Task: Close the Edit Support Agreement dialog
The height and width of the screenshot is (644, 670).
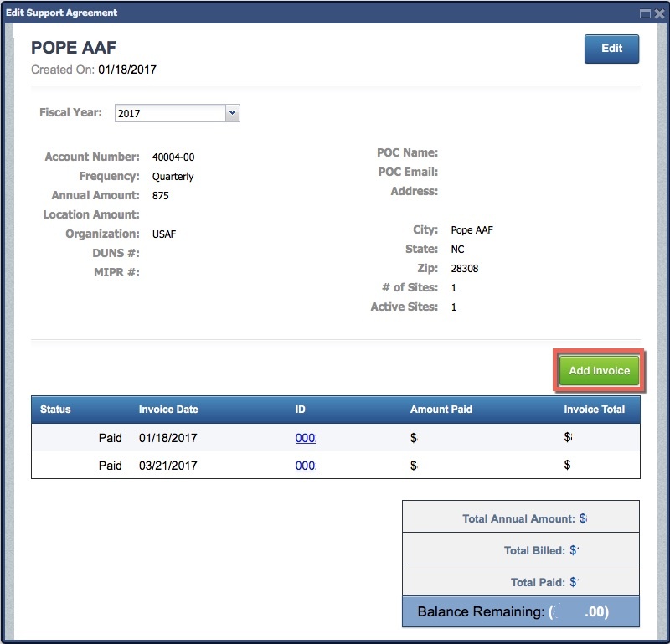Action: coord(659,13)
